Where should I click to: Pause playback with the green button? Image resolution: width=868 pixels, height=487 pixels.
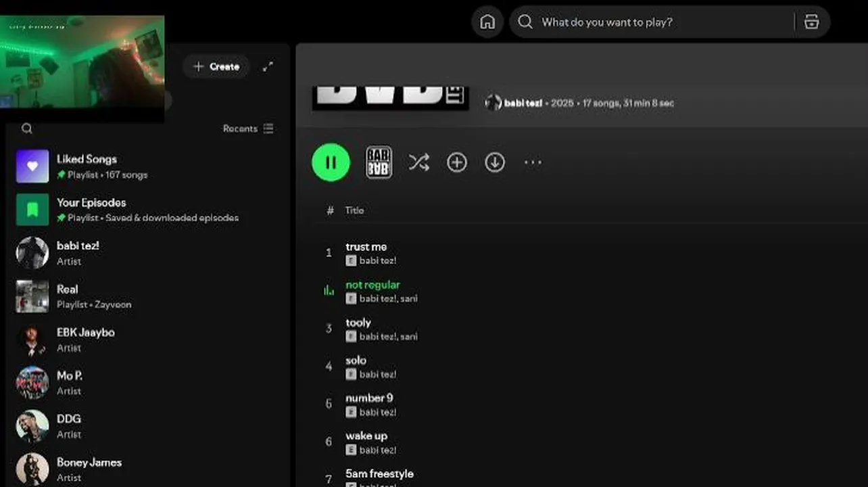pyautogui.click(x=331, y=162)
